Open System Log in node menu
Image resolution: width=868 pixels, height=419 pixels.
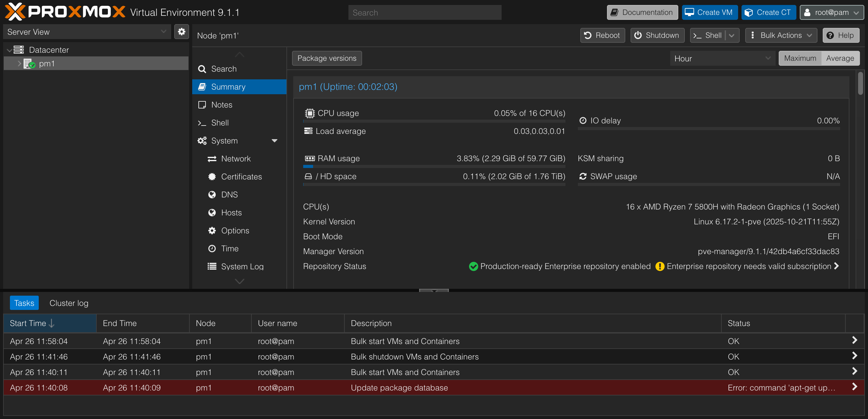coord(239,267)
